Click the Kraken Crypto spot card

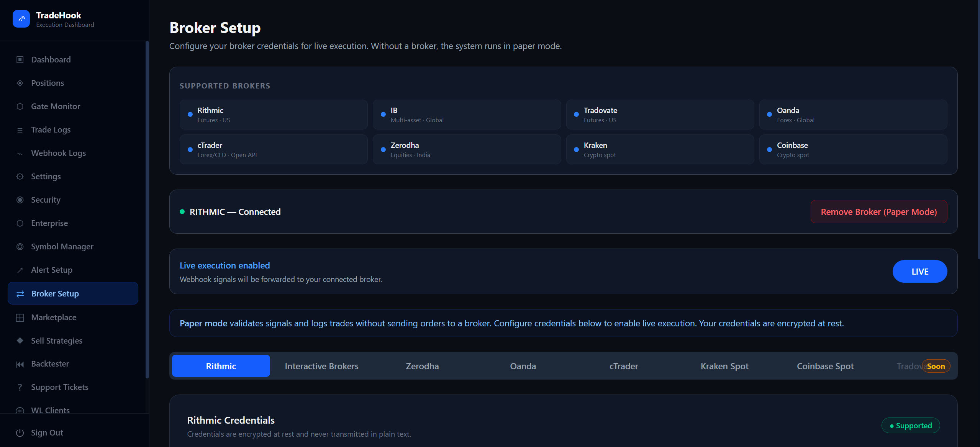pyautogui.click(x=660, y=149)
